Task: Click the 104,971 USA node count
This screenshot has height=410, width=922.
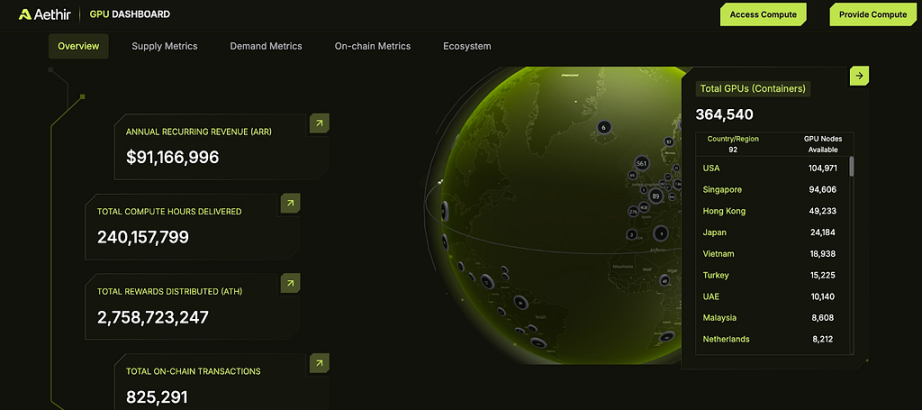Action: click(823, 168)
